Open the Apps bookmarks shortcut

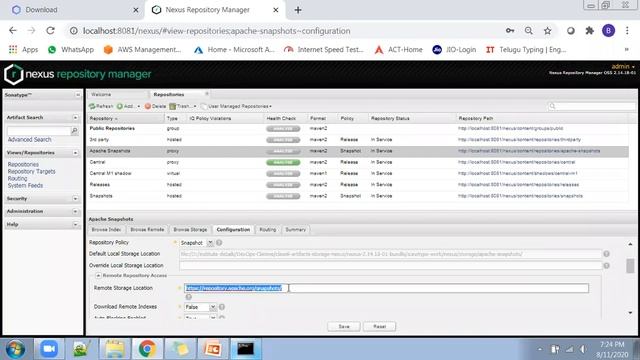coord(23,49)
